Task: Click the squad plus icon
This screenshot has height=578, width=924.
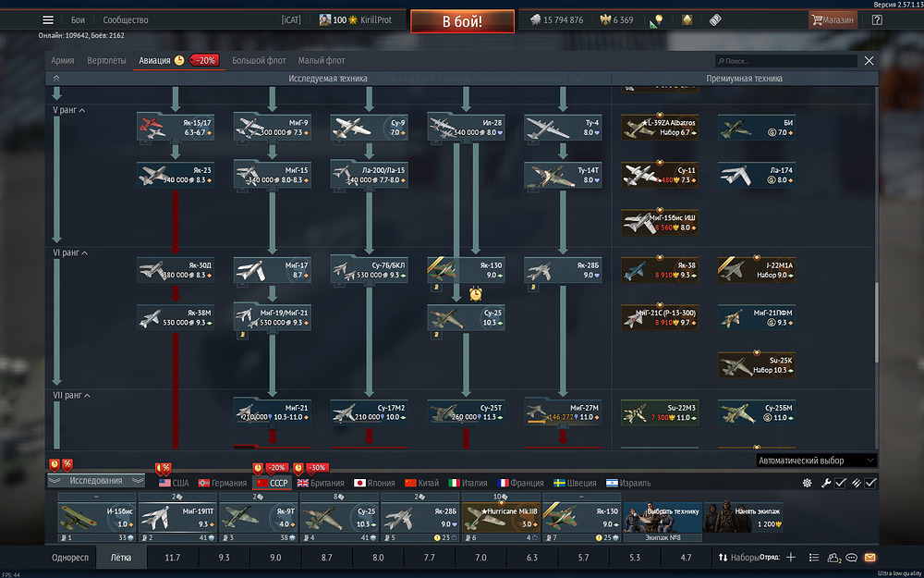Action: point(791,558)
